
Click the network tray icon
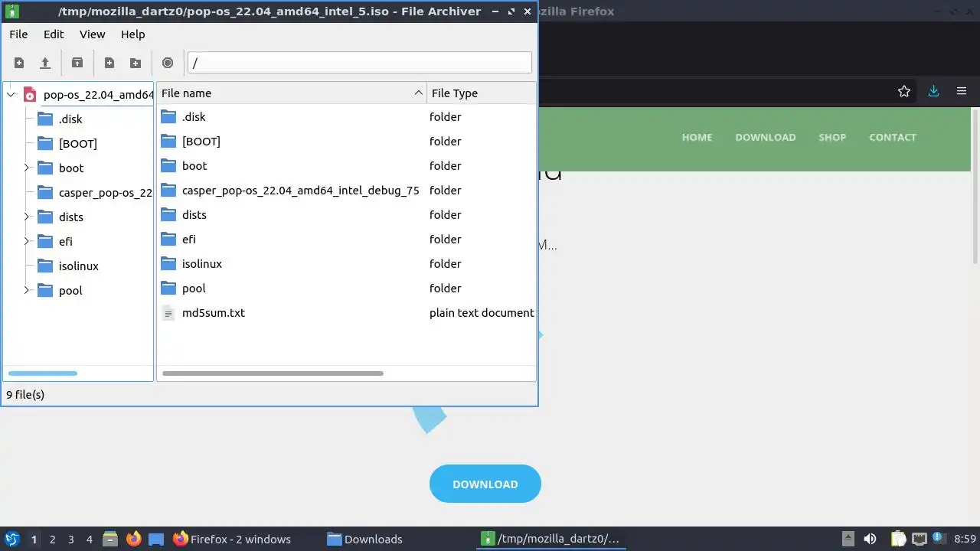click(919, 539)
